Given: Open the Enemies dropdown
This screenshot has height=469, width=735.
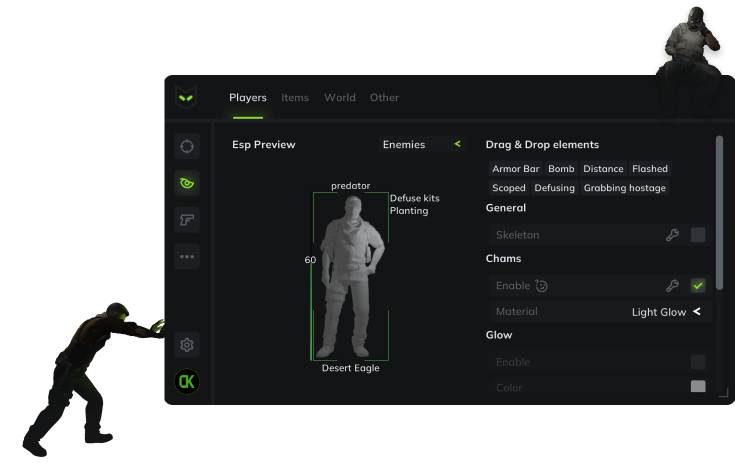Looking at the screenshot, I should (x=422, y=144).
